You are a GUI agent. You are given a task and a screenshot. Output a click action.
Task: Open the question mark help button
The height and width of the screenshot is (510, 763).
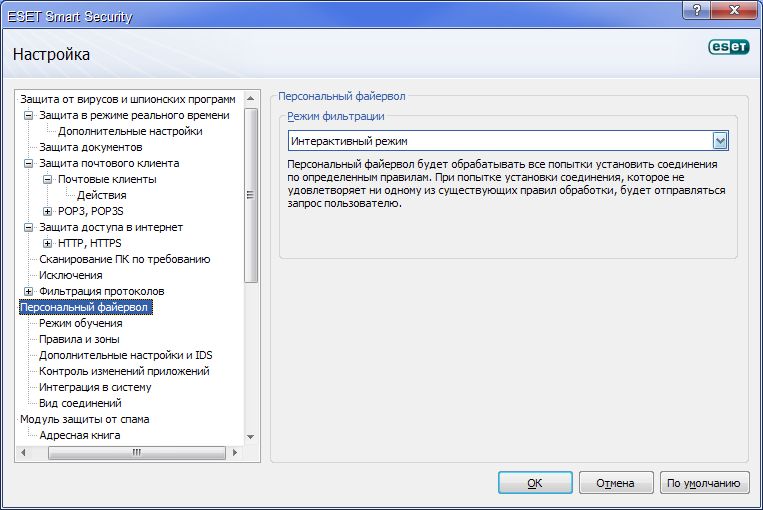[692, 9]
